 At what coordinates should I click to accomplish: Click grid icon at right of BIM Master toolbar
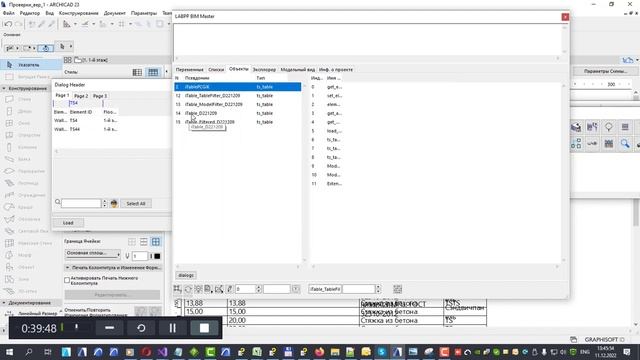point(398,289)
